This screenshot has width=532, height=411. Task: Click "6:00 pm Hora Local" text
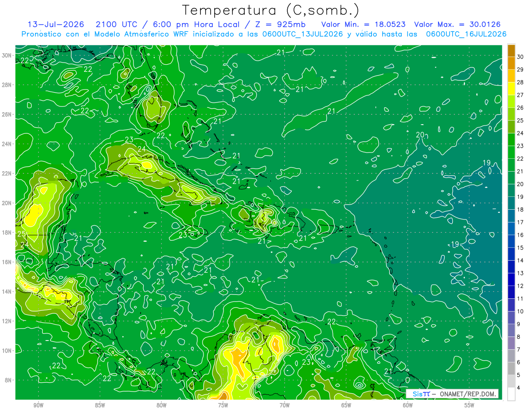click(x=196, y=24)
